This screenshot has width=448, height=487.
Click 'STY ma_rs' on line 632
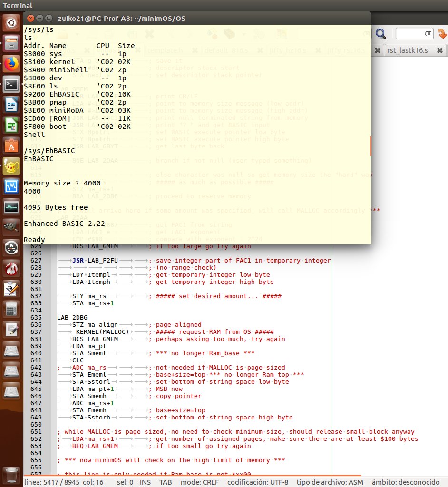coord(89,296)
